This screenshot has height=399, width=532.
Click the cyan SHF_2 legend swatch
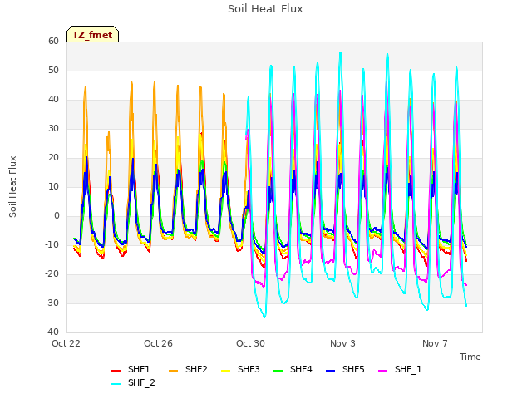click(116, 384)
